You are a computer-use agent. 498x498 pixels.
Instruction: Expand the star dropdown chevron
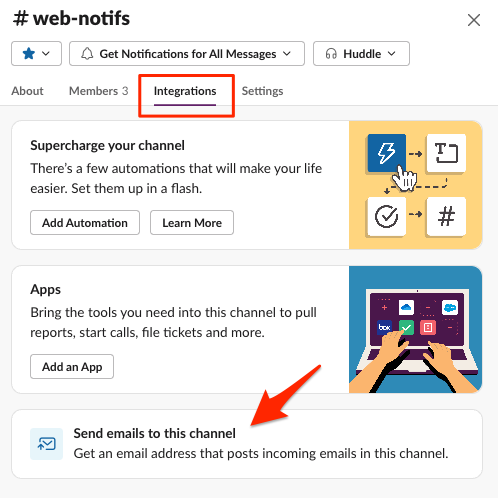tap(46, 53)
